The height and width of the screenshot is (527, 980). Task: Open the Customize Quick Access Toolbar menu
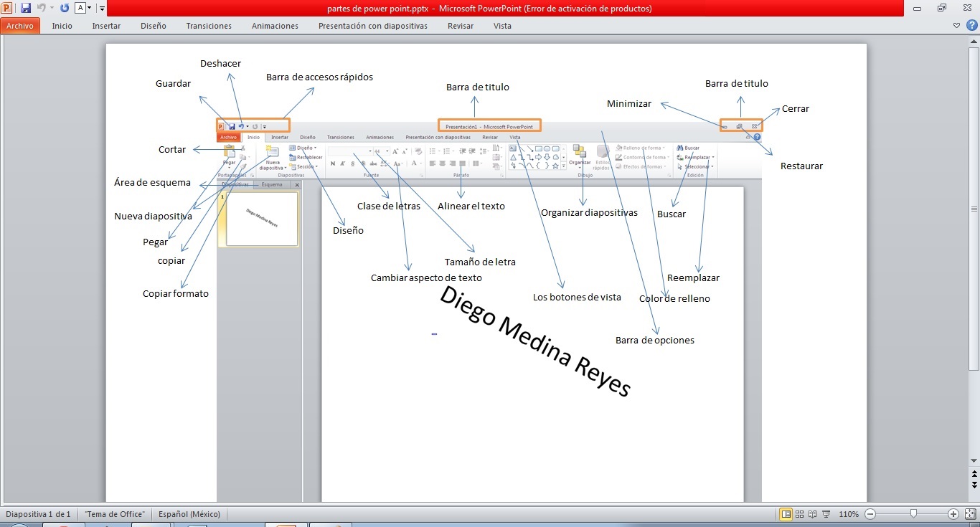(x=102, y=8)
